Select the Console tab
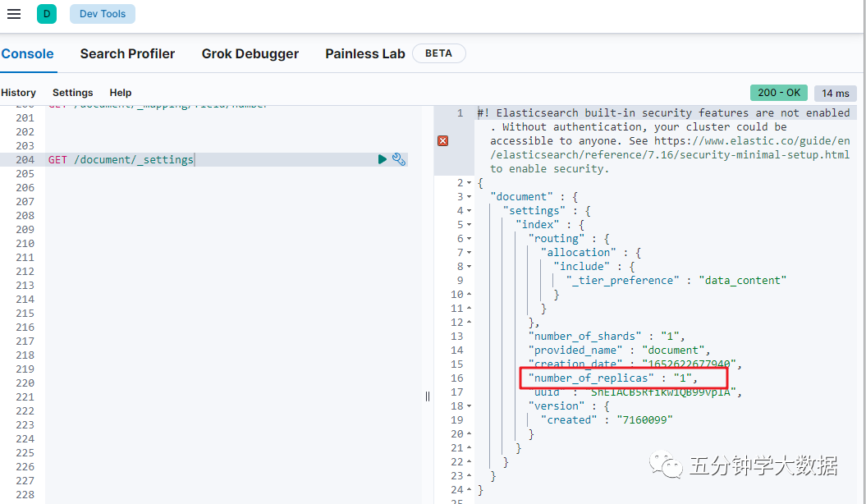 27,53
